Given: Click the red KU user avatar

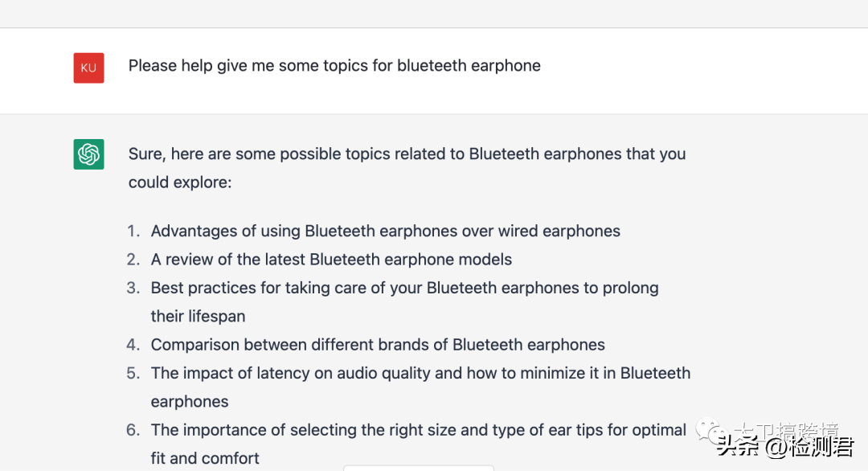Looking at the screenshot, I should [88, 68].
